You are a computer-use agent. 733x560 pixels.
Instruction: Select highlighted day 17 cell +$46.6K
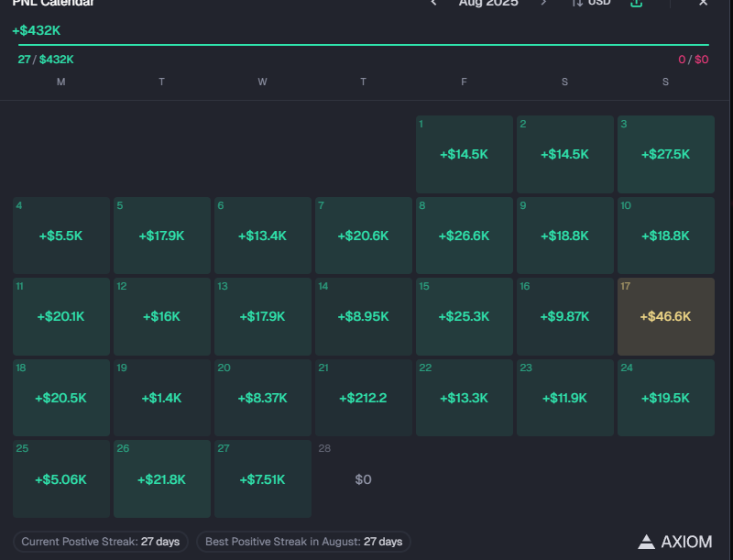pos(666,316)
